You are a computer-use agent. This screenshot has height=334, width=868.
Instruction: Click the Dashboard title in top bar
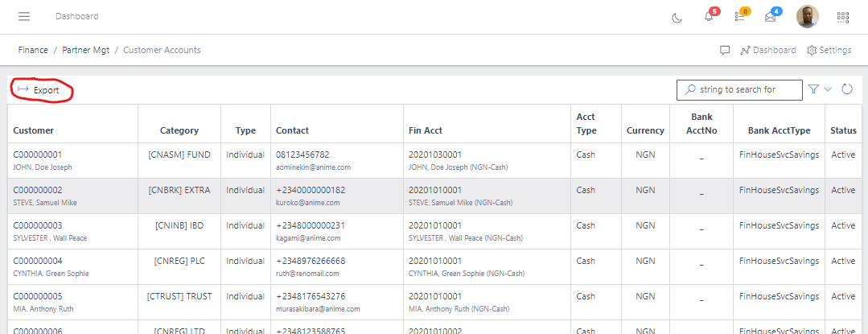(77, 16)
